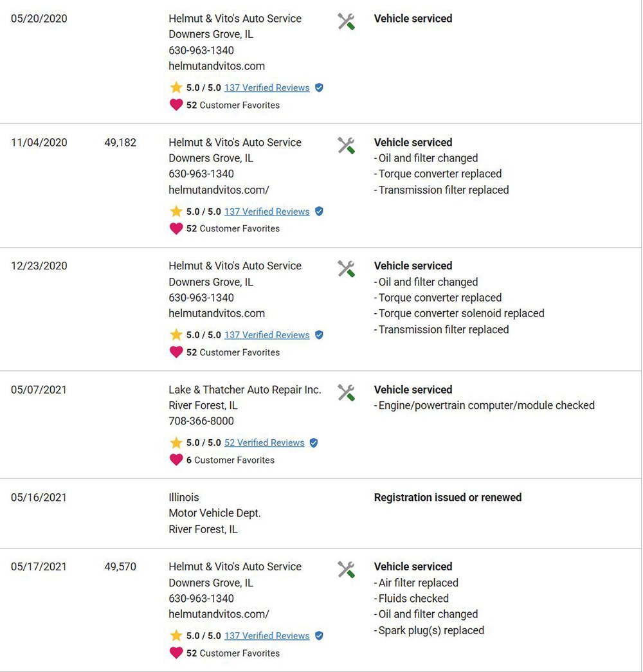Screen dimensions: 643x672
Task: Click the gold star rating in 05/07/2021 entry
Action: coord(176,442)
